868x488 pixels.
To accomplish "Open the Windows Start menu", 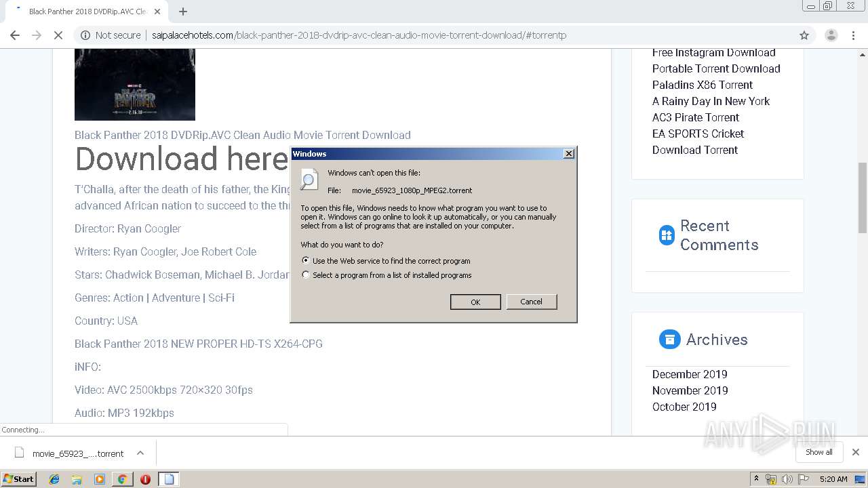I will 19,479.
